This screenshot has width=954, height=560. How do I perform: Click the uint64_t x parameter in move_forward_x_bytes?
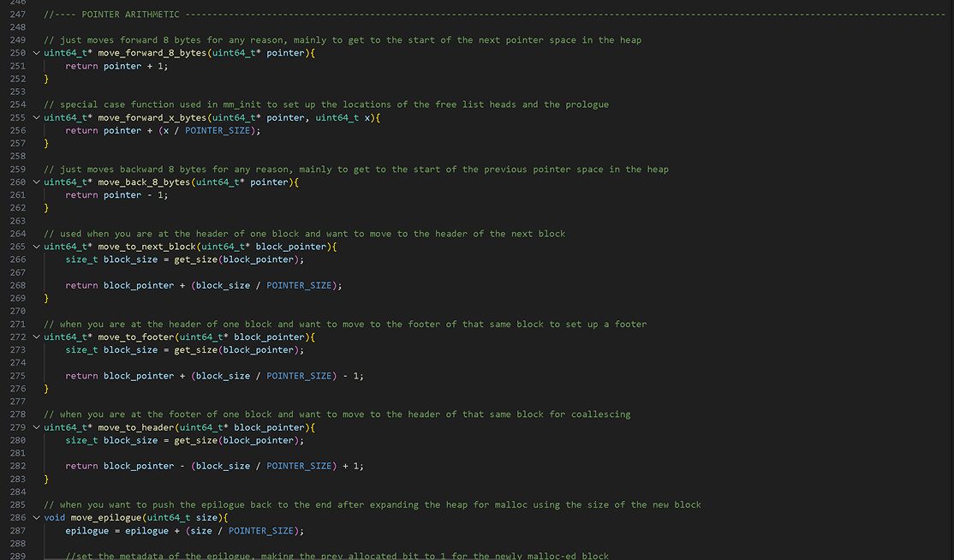pos(344,117)
